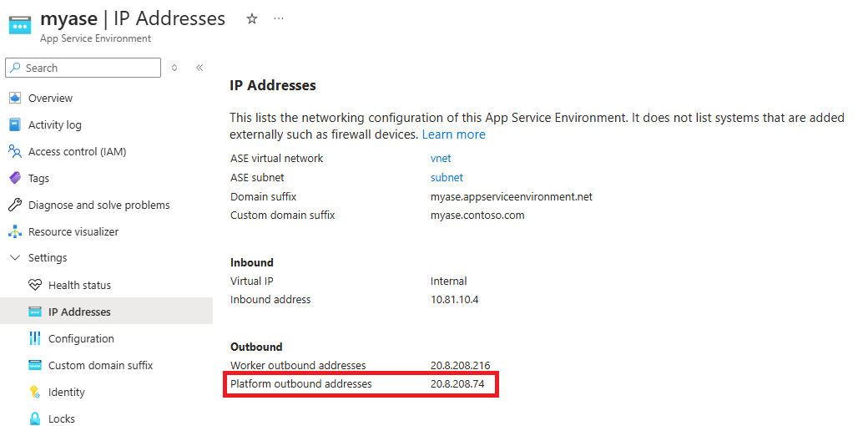
Task: Open the Configuration menu item
Action: [x=81, y=339]
